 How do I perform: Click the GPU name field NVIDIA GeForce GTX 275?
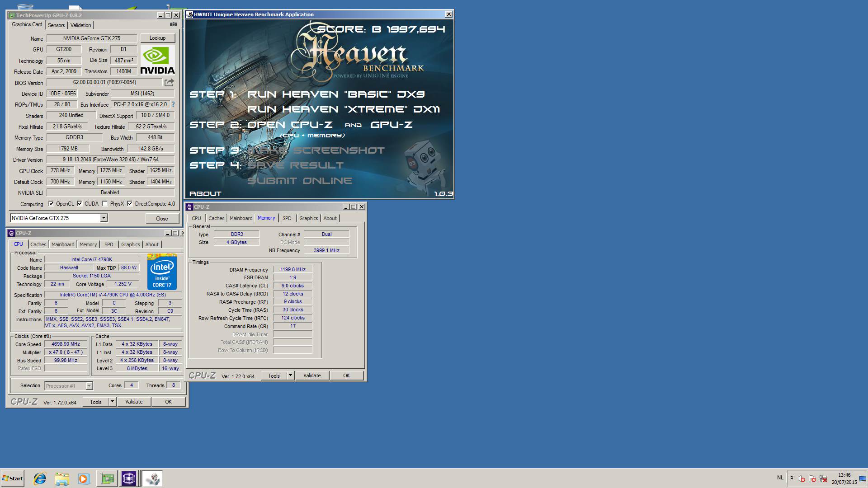pyautogui.click(x=92, y=38)
